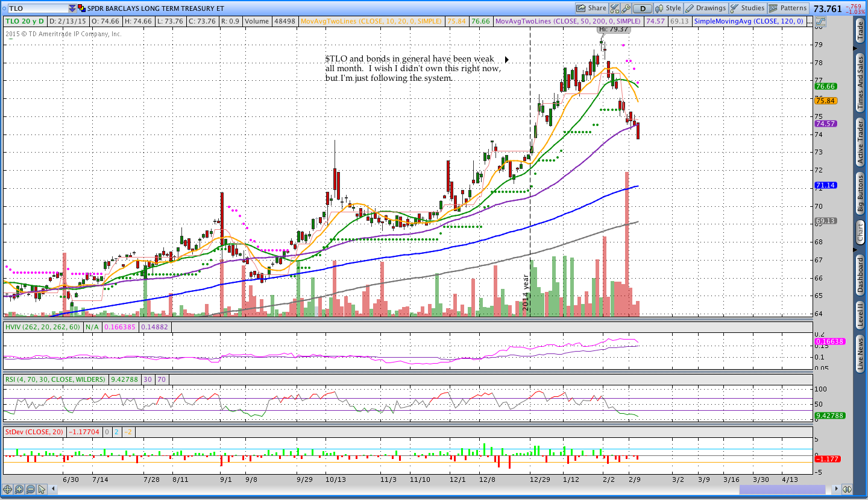Open the Studies menu
Image resolution: width=868 pixels, height=500 pixels.
click(x=747, y=8)
